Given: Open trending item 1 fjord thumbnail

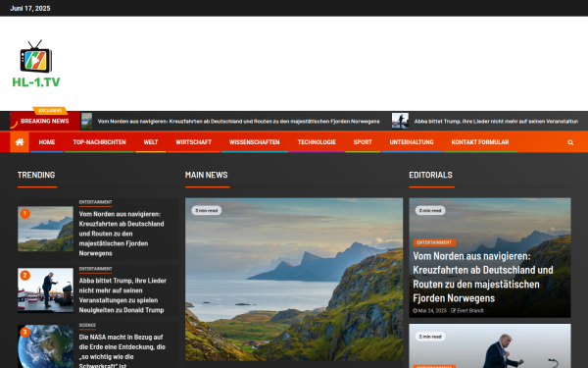Looking at the screenshot, I should click(x=45, y=229).
